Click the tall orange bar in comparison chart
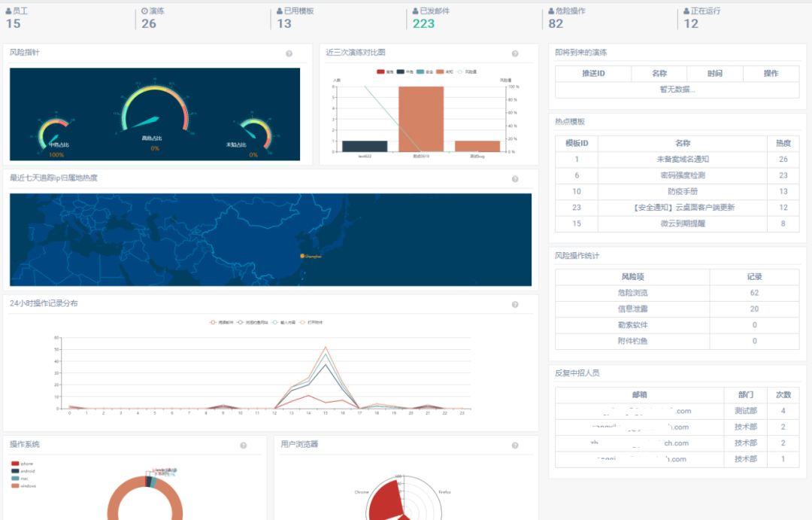This screenshot has width=812, height=520. (x=420, y=119)
